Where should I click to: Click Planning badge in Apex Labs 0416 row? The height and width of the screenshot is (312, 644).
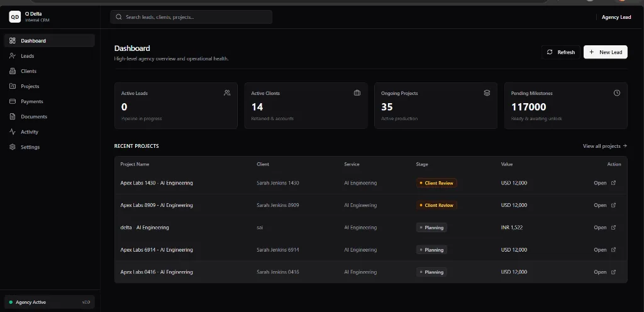[x=431, y=272]
